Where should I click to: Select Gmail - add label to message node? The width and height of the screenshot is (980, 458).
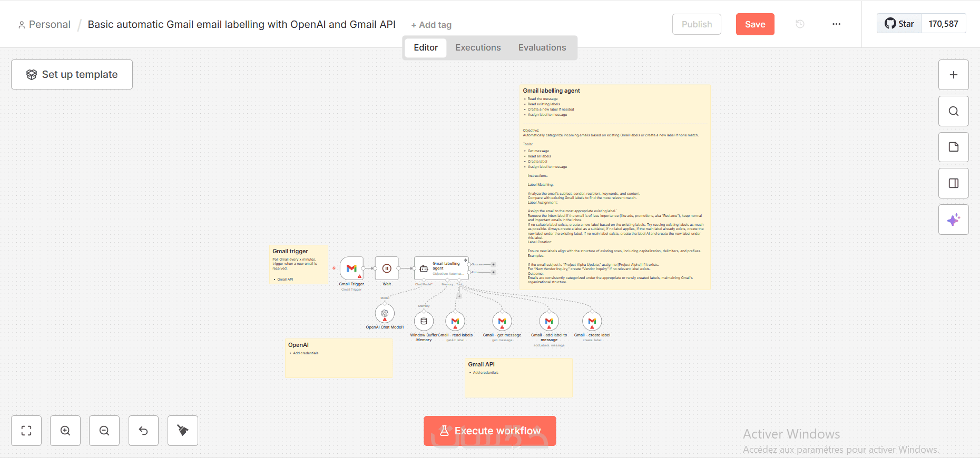coord(549,321)
